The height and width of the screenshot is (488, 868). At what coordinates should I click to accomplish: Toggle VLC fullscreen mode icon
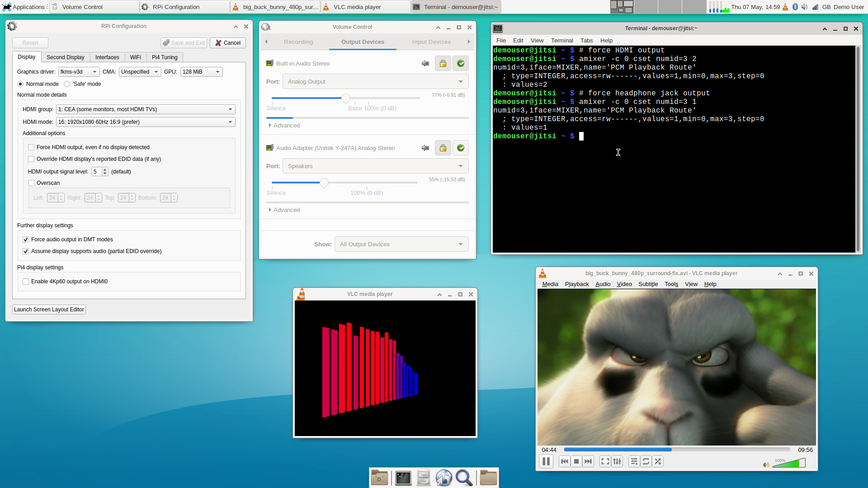click(x=605, y=461)
